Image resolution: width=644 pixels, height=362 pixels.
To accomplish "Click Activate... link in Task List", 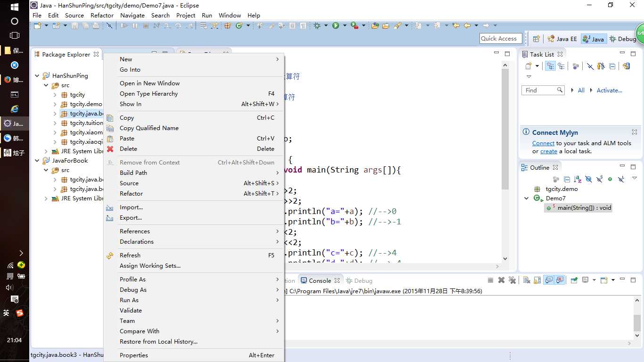I will click(x=609, y=90).
